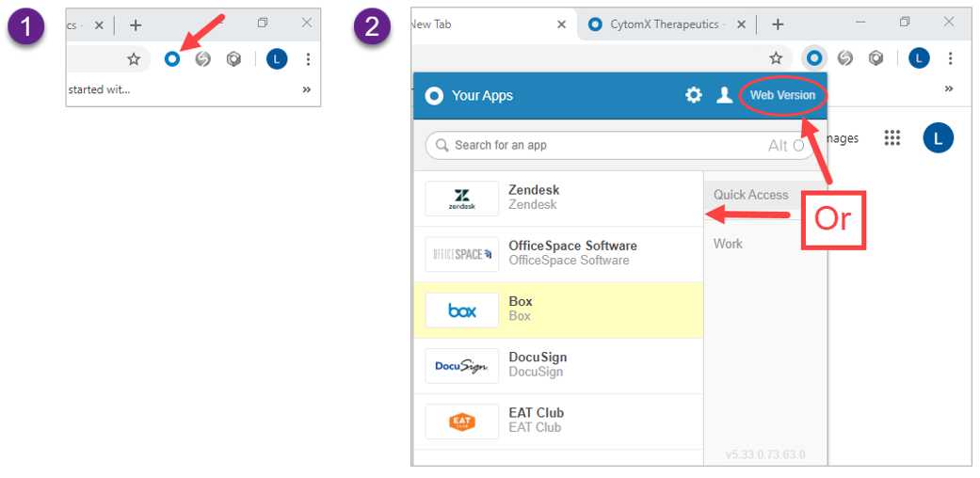Screen dimensions: 980x478
Task: Open Chrome three-dot menu in first window
Action: pyautogui.click(x=308, y=59)
